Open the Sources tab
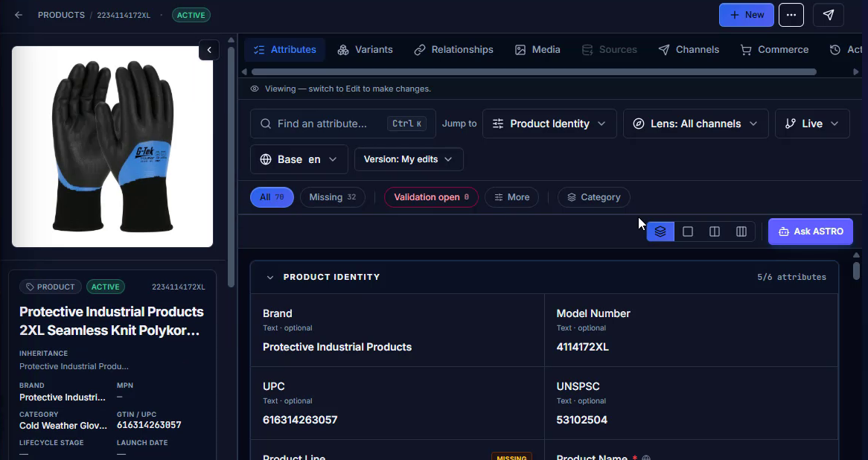The height and width of the screenshot is (460, 868). tap(610, 50)
